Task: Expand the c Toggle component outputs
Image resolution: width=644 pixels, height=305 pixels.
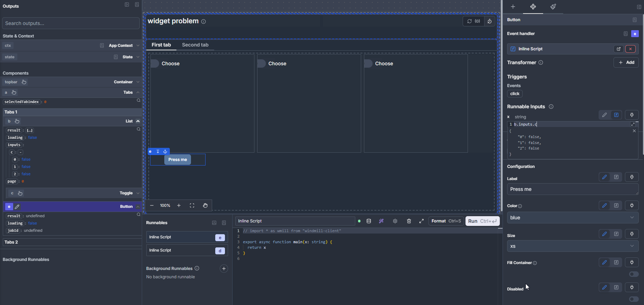Action: 138,193
